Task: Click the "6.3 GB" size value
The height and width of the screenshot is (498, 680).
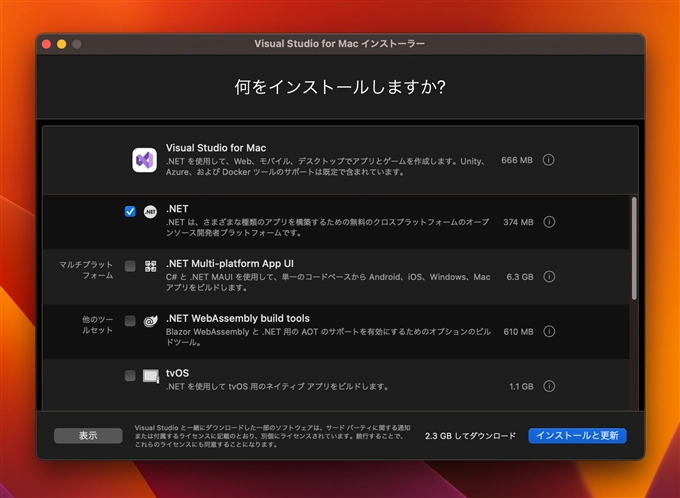Action: tap(520, 277)
